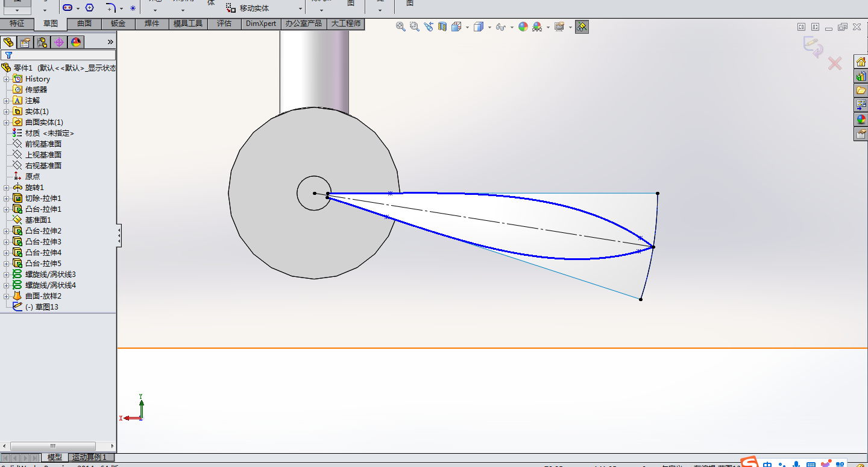Toggle the highlighted view-toolbar button
Screen dimensions: 868x467
point(582,27)
